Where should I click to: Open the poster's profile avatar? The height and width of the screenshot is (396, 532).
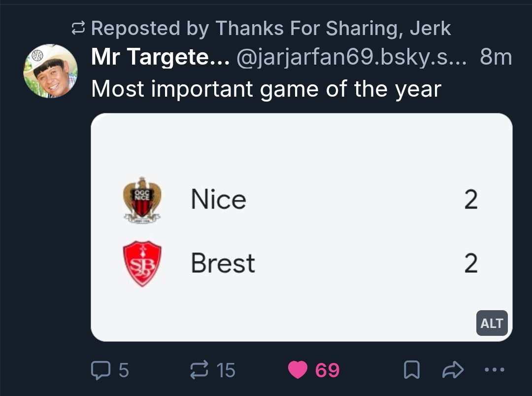point(50,72)
